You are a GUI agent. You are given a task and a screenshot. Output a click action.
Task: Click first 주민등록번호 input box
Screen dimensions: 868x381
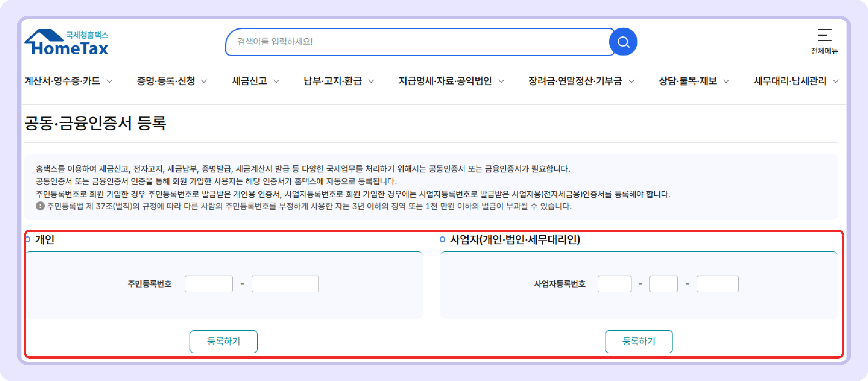tap(209, 284)
